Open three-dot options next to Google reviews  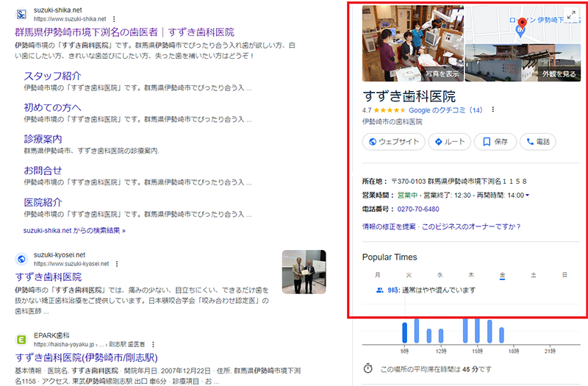[x=493, y=110]
